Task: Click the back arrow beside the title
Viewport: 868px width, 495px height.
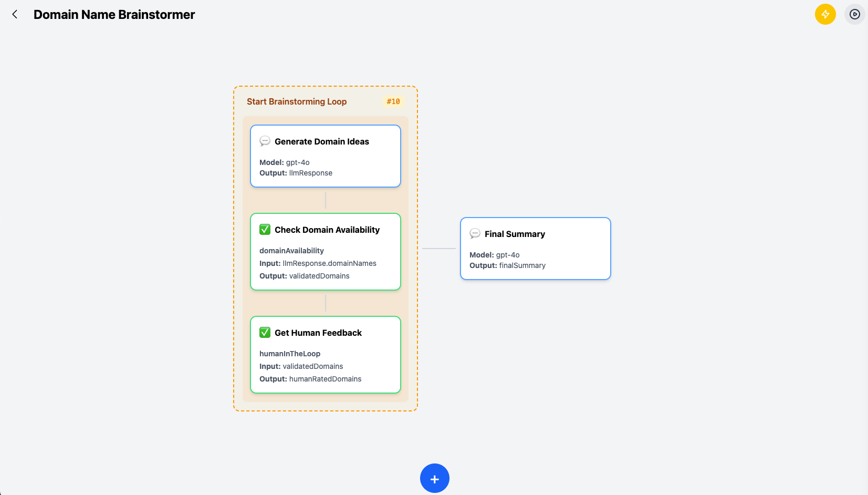Action: [14, 14]
